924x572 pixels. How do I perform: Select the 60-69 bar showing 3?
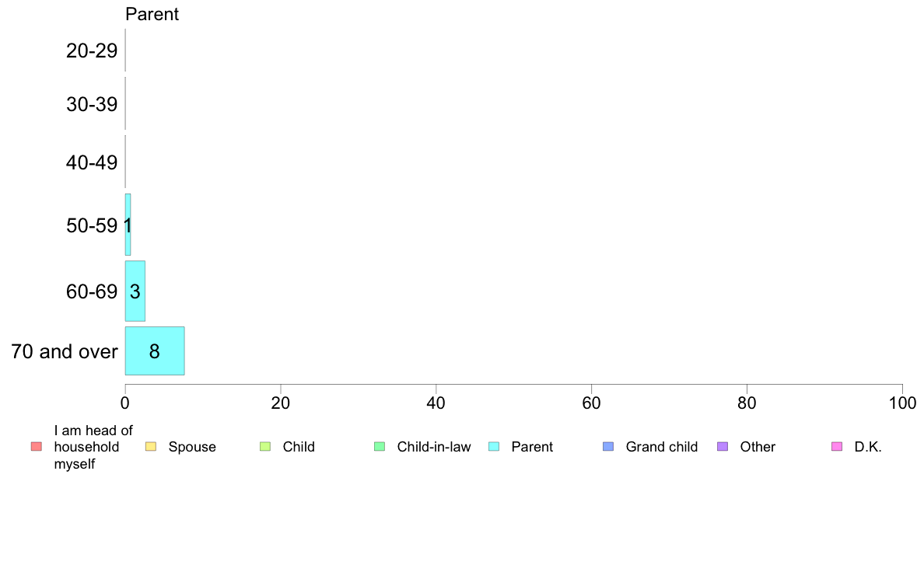point(135,291)
